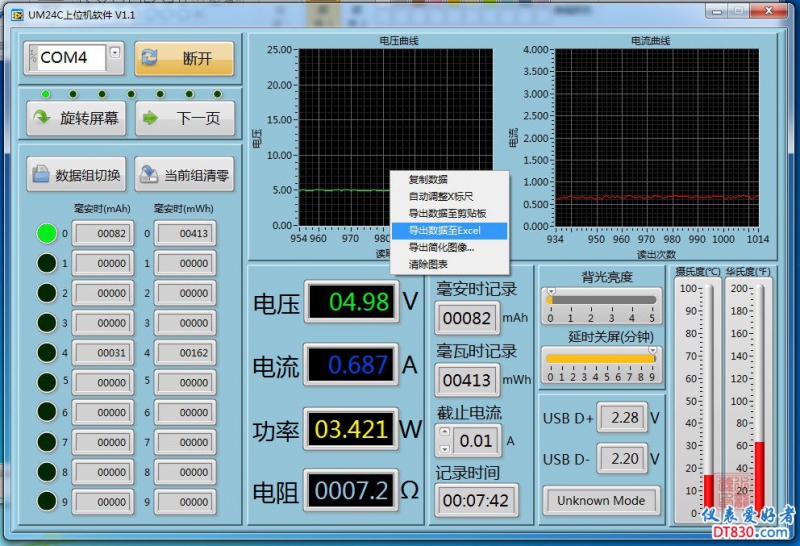Choose 复制数据 in the context menu
Viewport: 800px width, 546px height.
[428, 179]
